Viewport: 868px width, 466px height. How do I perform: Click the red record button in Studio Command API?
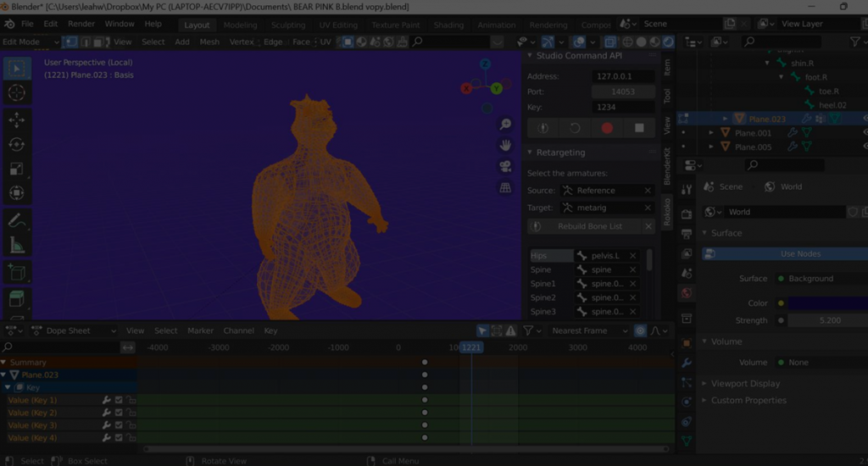pos(607,128)
